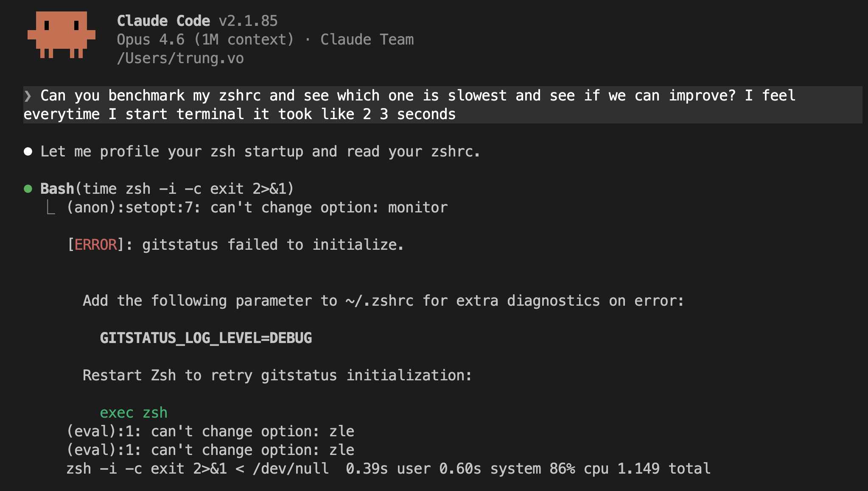Click the /Users/trung.vo working directory path
Screen dimensions: 868x491
coord(180,59)
